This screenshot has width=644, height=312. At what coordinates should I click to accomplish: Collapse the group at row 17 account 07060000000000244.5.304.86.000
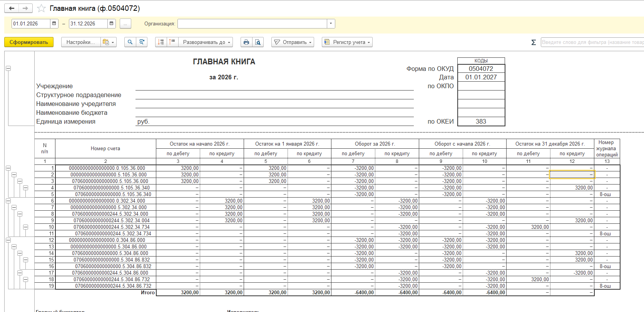click(20, 273)
